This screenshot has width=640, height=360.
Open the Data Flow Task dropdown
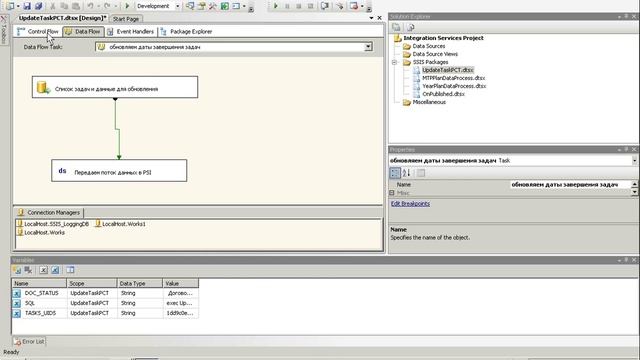368,47
